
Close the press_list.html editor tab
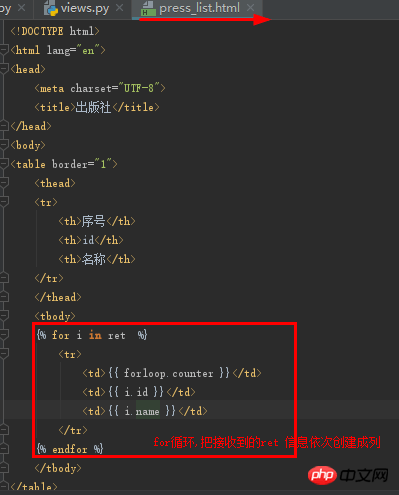(250, 8)
